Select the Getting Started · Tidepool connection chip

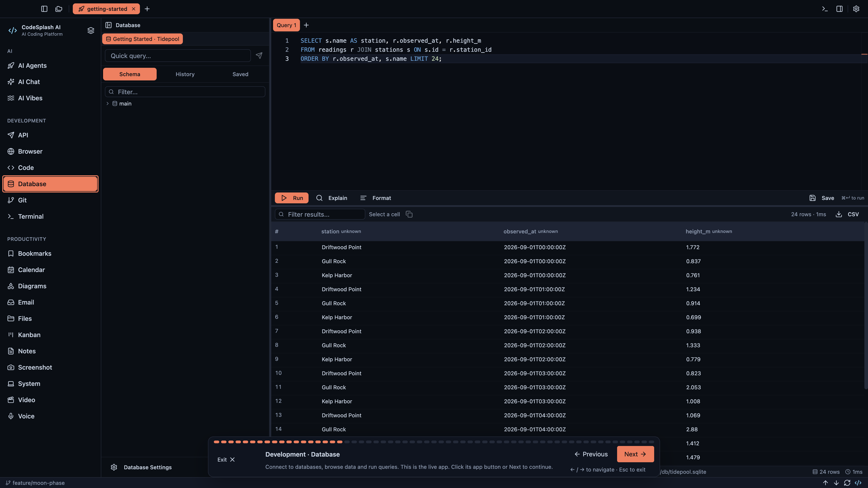click(x=143, y=39)
